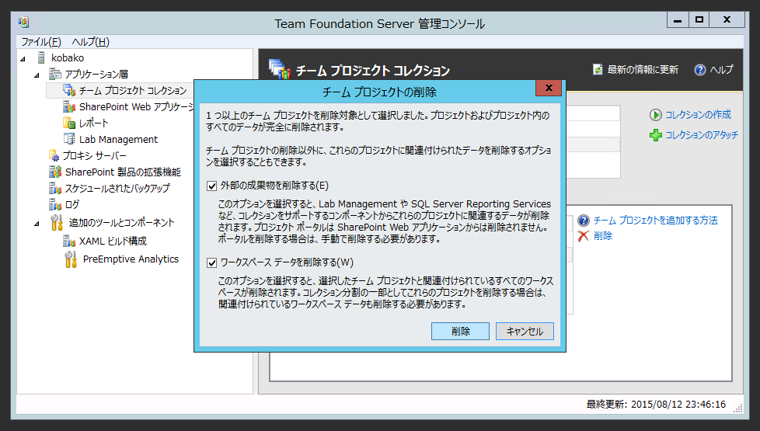Click the question icon by チーム プロジェクトを追加する方法
The height and width of the screenshot is (431, 760).
pyautogui.click(x=584, y=221)
